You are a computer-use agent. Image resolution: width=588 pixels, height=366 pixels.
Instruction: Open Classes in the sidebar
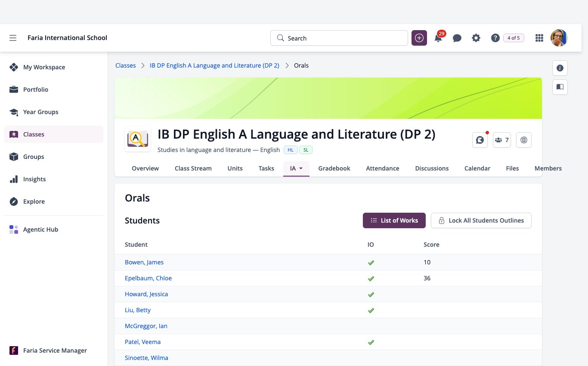54,134
